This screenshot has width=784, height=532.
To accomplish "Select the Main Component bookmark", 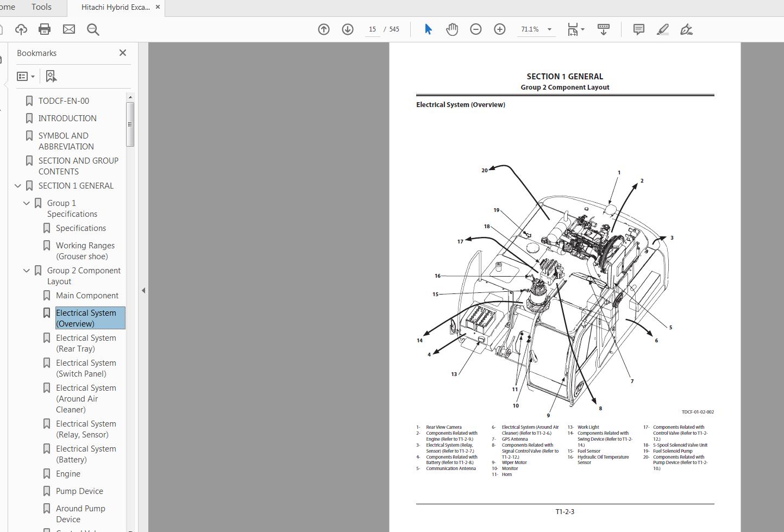I will [87, 295].
